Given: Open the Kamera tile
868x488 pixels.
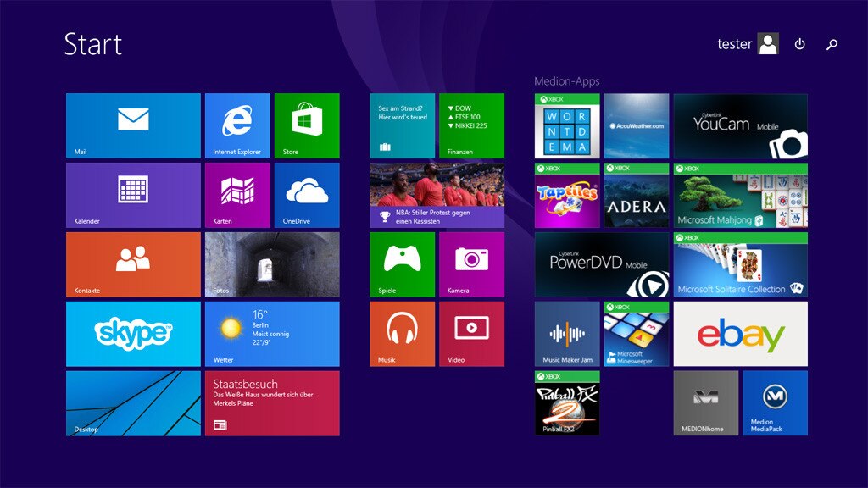Looking at the screenshot, I should [471, 264].
